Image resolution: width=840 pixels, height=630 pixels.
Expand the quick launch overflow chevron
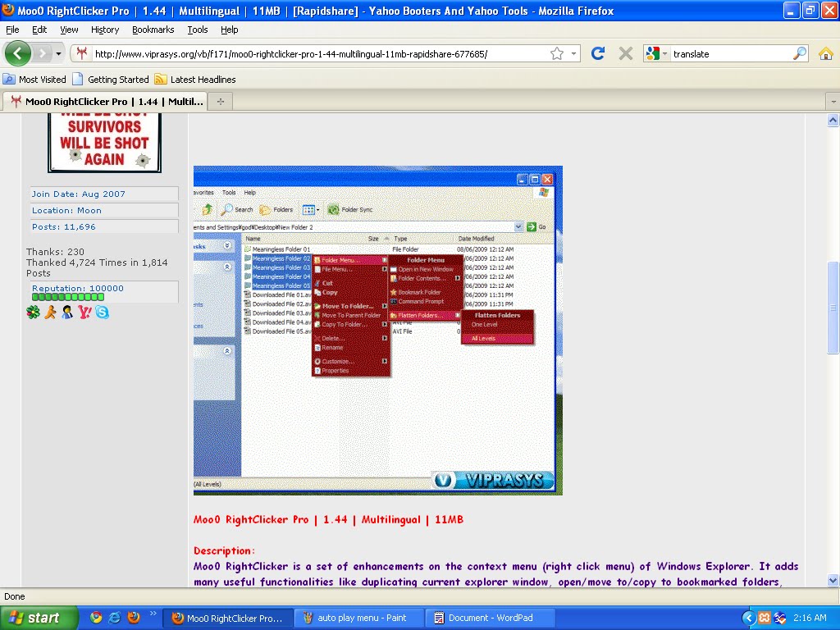pos(153,614)
